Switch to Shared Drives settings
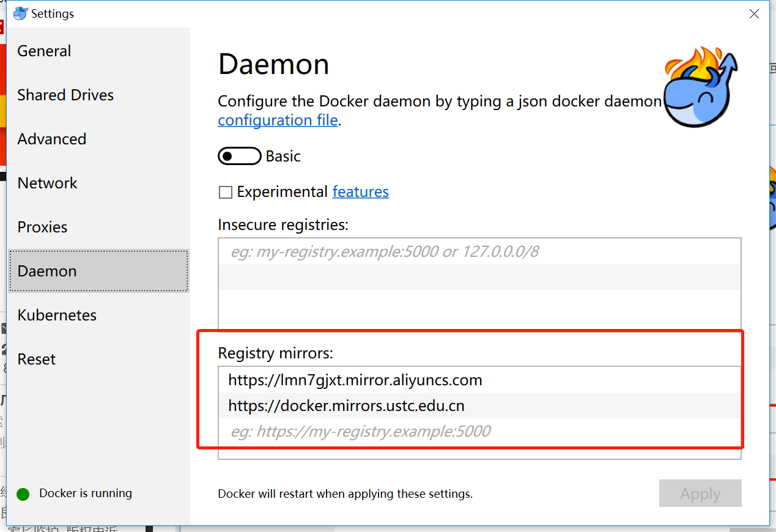Screen dimensions: 776x532 65,95
